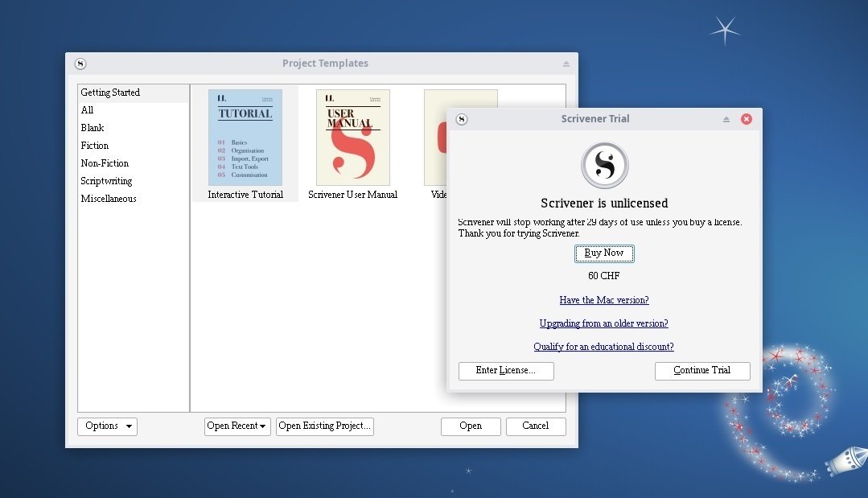Switch to the Fiction category
Viewport: 868px width, 498px height.
[95, 146]
